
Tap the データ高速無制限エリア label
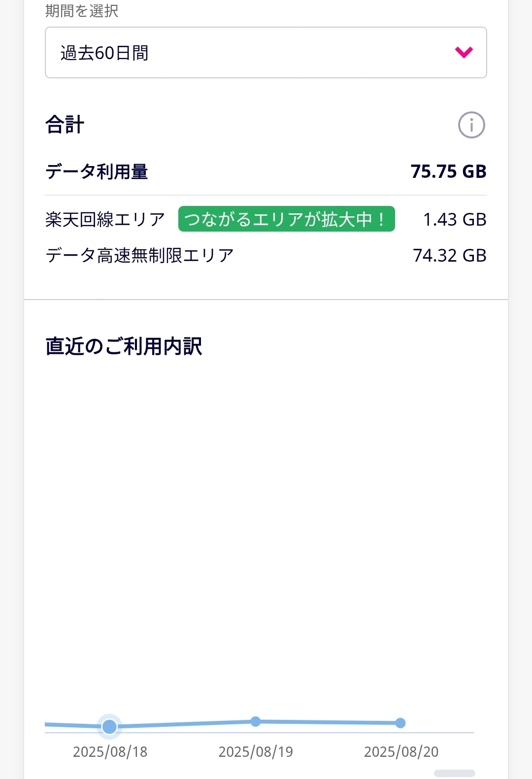pos(139,255)
